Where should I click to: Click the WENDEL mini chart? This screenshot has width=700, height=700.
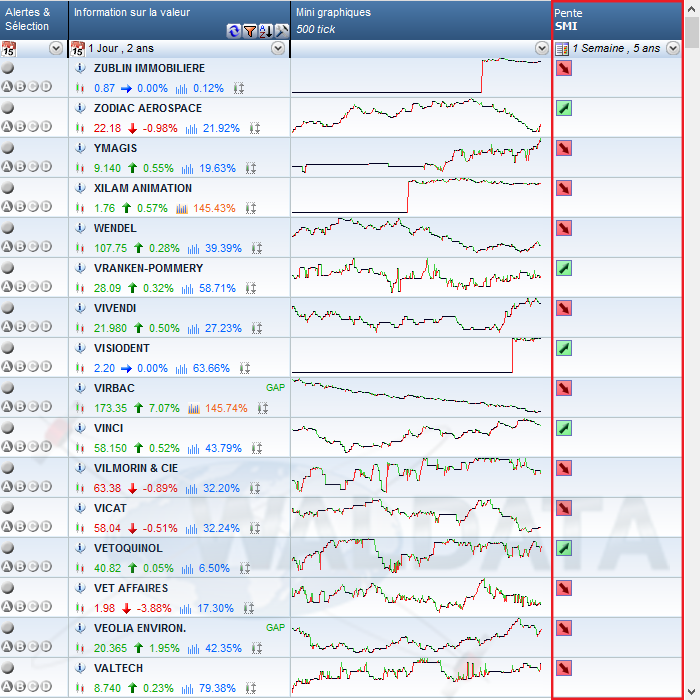click(417, 235)
